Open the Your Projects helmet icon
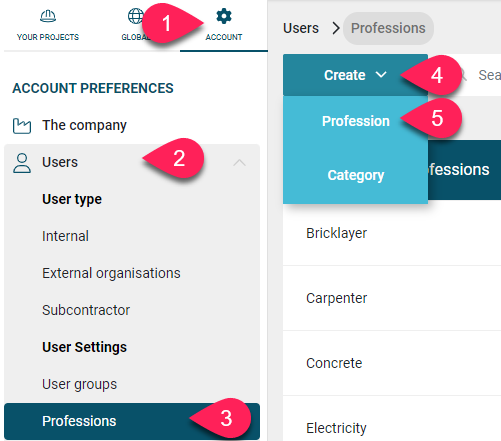Screen dimensions: 501x441 point(48,16)
